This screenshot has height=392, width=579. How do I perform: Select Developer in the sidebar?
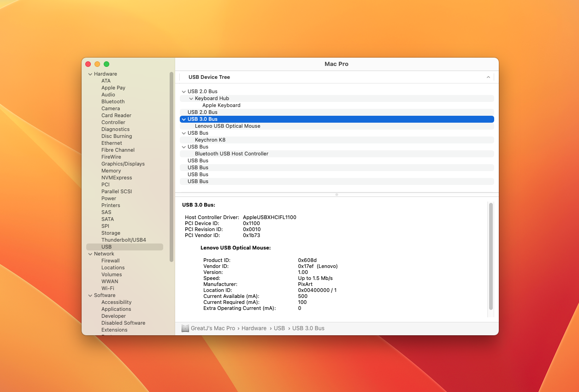[113, 316]
